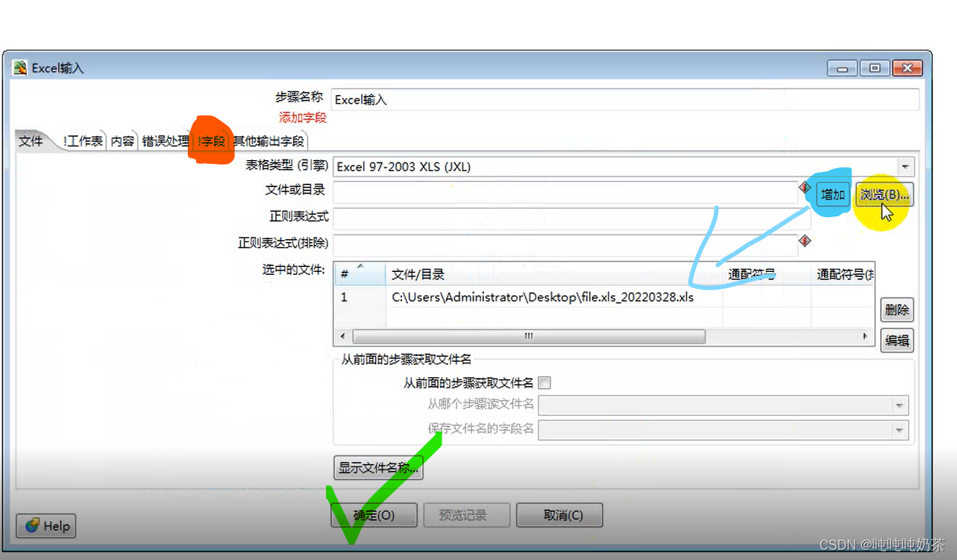This screenshot has height=560, width=957.
Task: Click the Help button globe icon
Action: pyautogui.click(x=32, y=526)
